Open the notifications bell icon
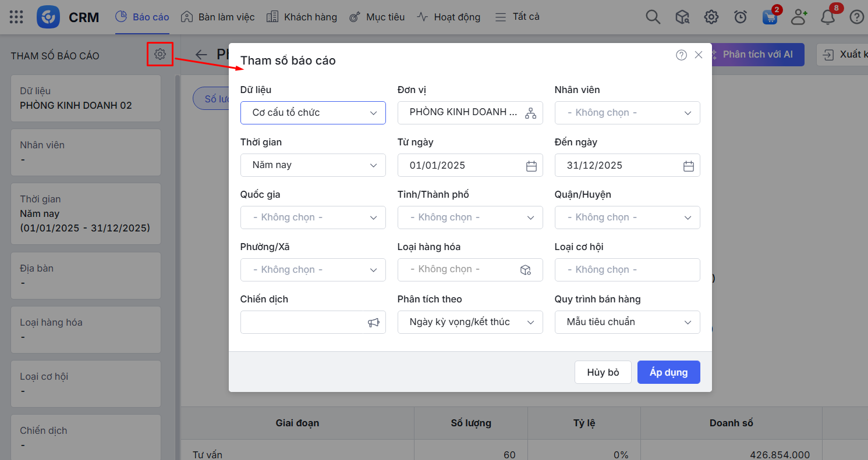Viewport: 868px width, 460px height. (x=827, y=17)
